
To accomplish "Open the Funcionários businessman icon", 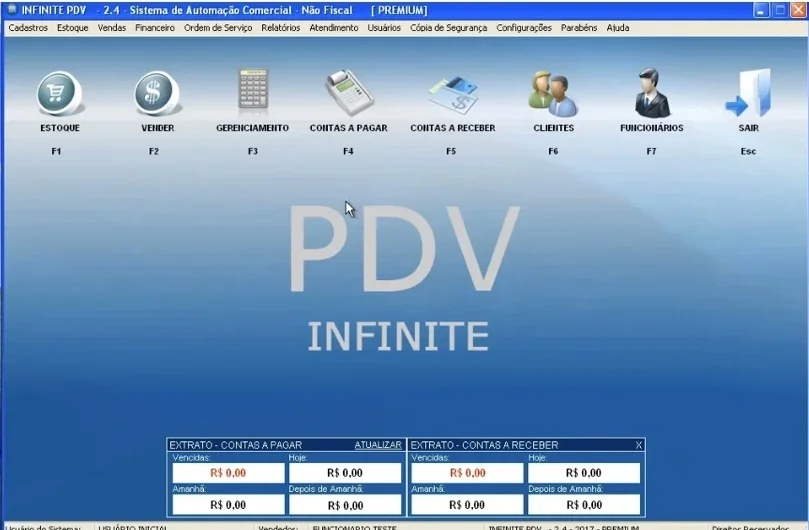I will [x=652, y=93].
